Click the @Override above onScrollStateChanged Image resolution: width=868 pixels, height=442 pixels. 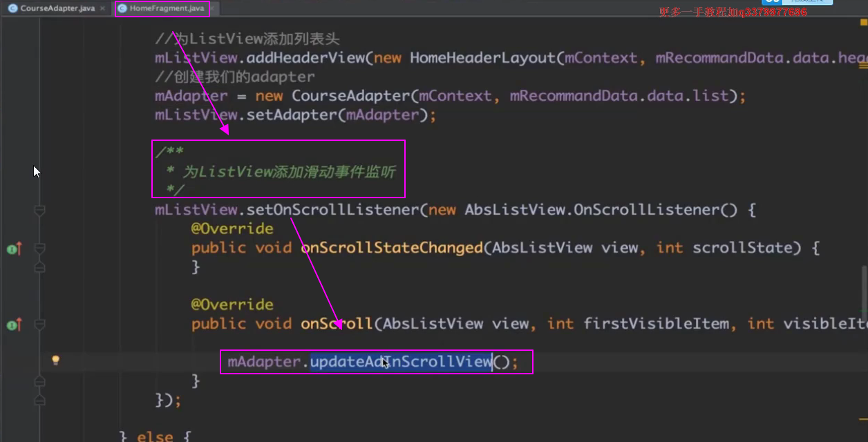pyautogui.click(x=232, y=229)
